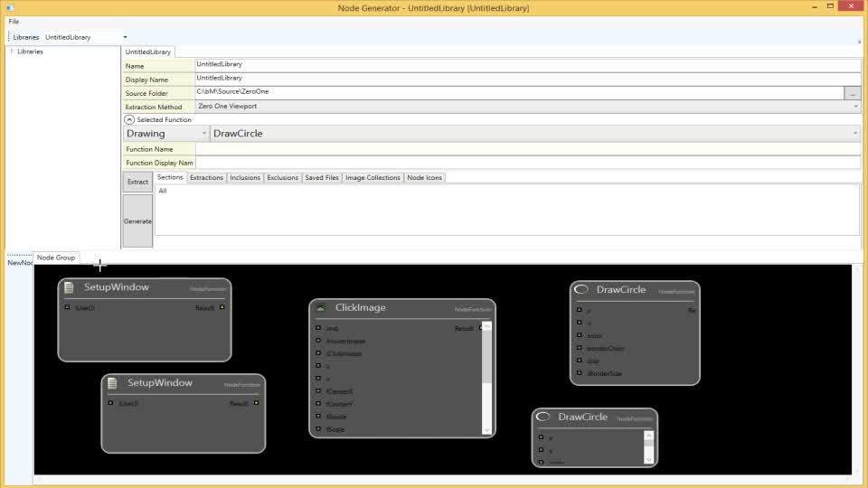
Task: Click the bUseUI input port on the upper SetupWindow node
Action: pyautogui.click(x=67, y=307)
